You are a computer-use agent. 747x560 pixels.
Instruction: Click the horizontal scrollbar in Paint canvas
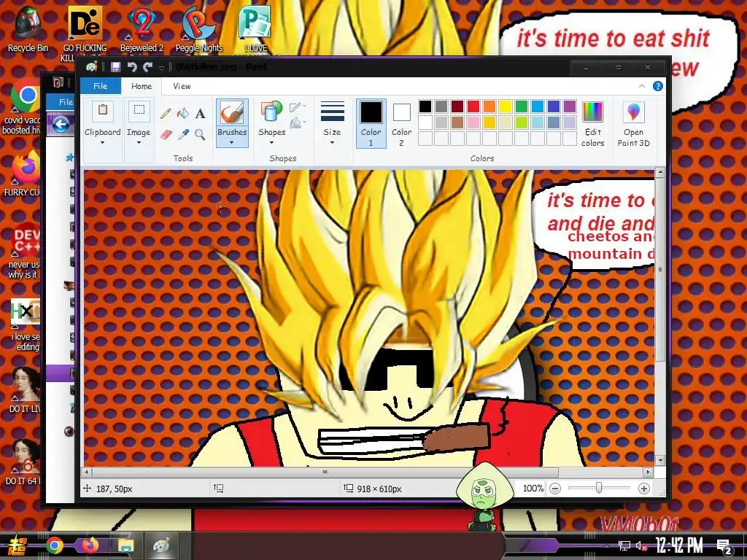point(325,472)
